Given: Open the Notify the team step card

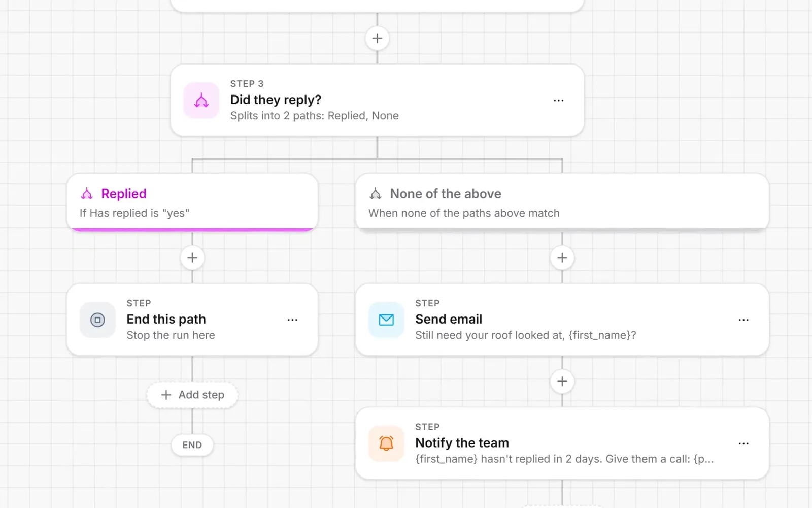Looking at the screenshot, I should pyautogui.click(x=562, y=443).
